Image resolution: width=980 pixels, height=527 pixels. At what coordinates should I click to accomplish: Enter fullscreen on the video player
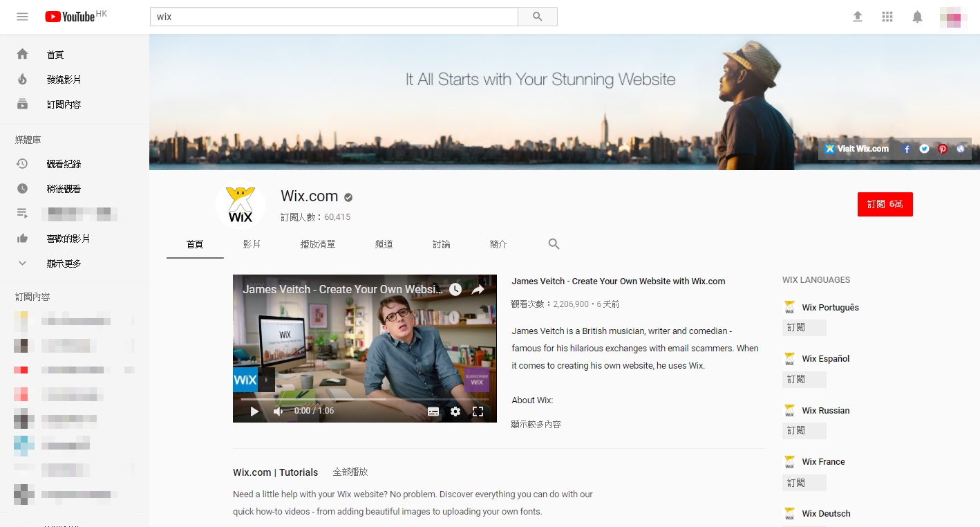point(478,412)
